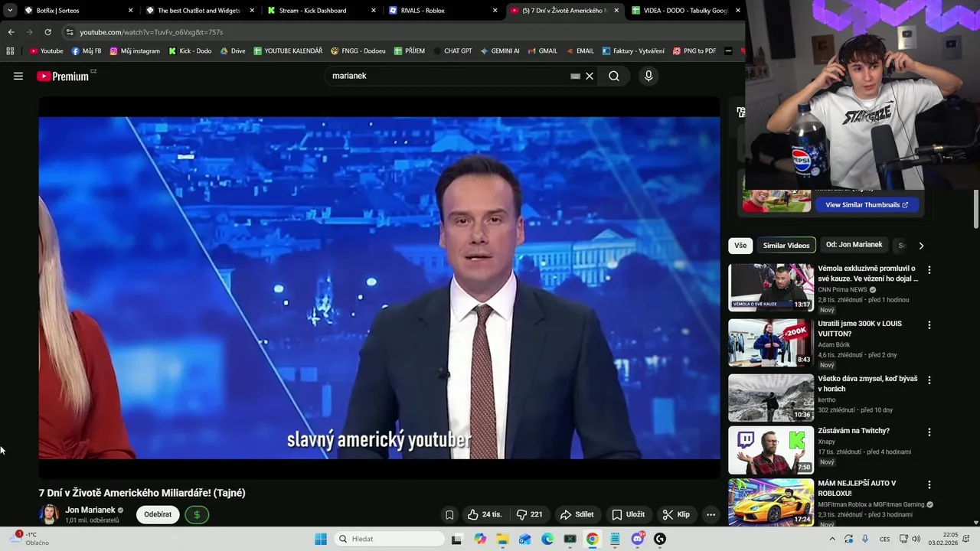Open the 'Youtube' bookmark

coord(46,51)
